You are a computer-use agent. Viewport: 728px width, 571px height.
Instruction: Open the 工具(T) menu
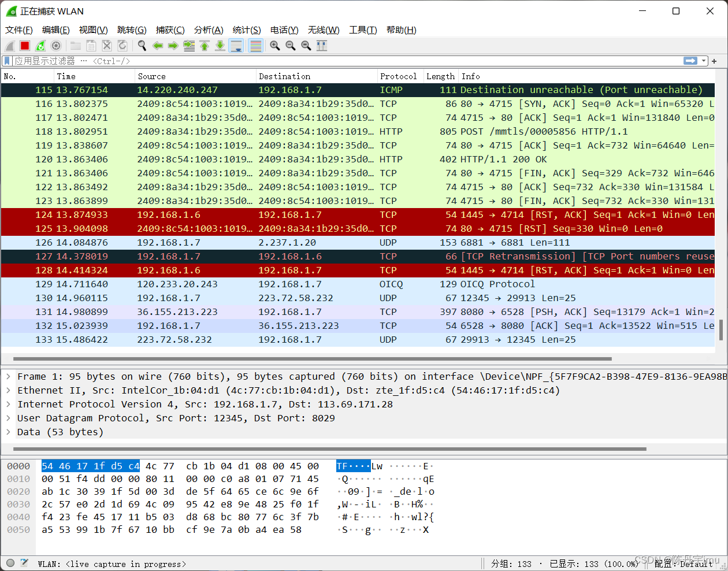point(363,30)
